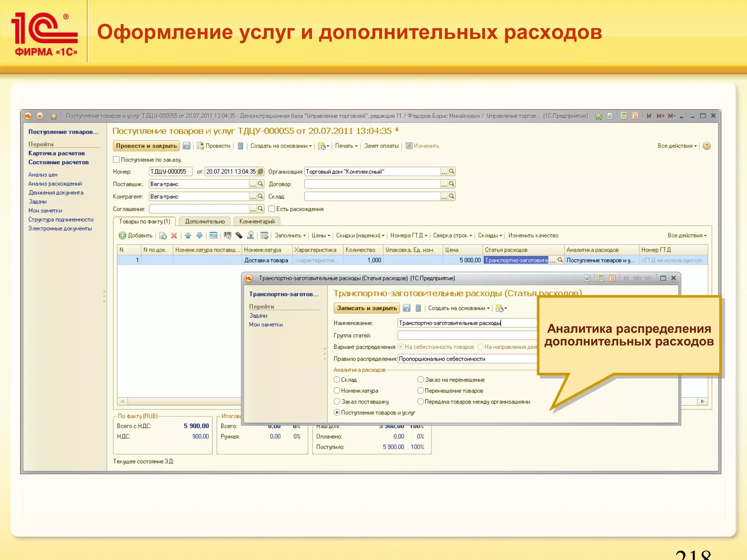
Task: Open Структура подчиненности link
Action: 61,219
